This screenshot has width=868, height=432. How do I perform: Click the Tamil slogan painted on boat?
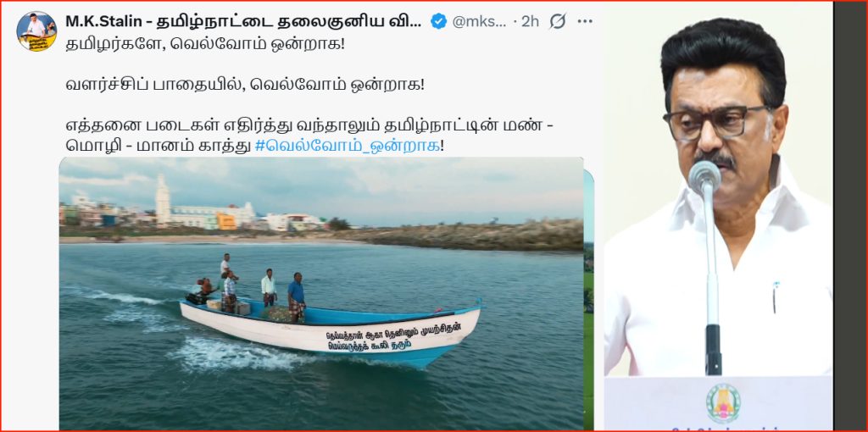392,337
